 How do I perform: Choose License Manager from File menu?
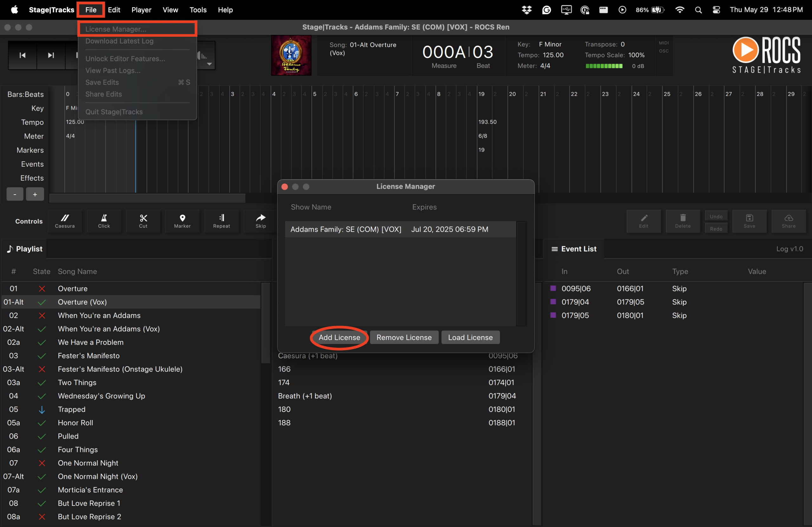tap(137, 29)
